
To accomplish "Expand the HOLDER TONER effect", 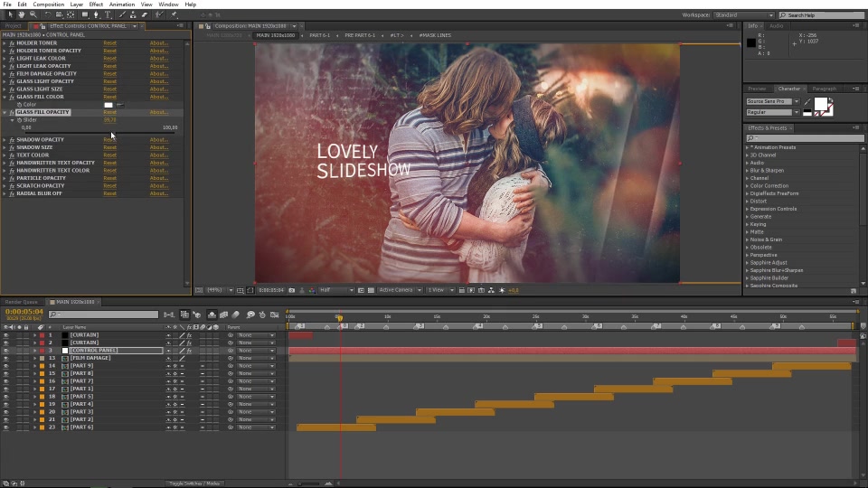I will (5, 42).
